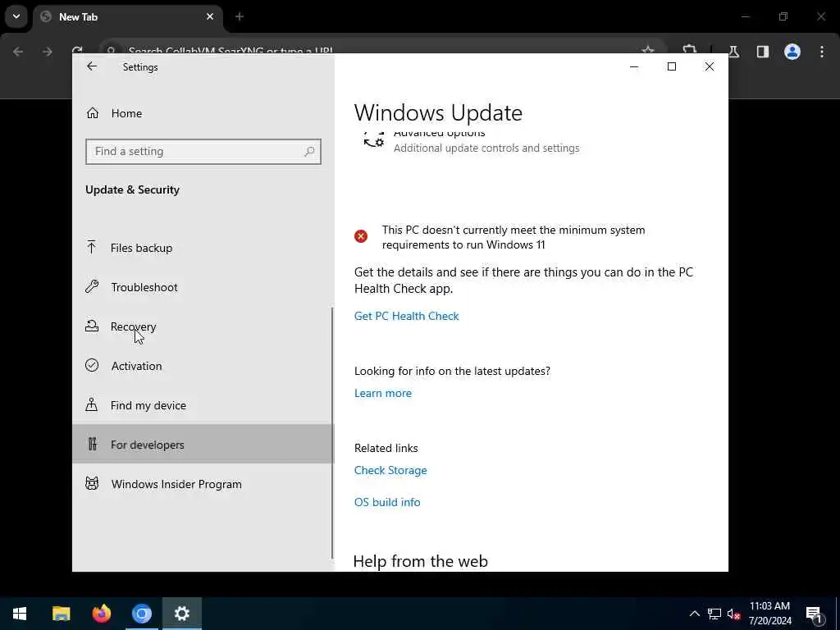Open Chrome profile avatar
Image resolution: width=840 pixels, height=630 pixels.
tap(792, 52)
